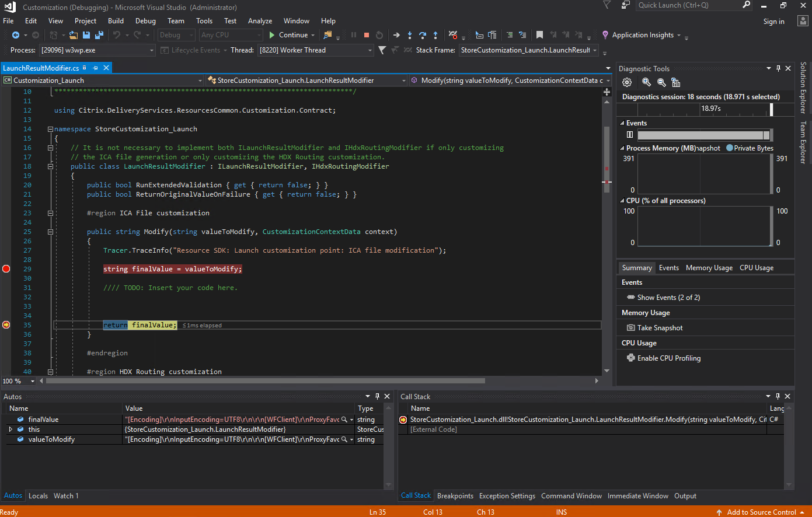Click Save All in the toolbar

pos(99,35)
